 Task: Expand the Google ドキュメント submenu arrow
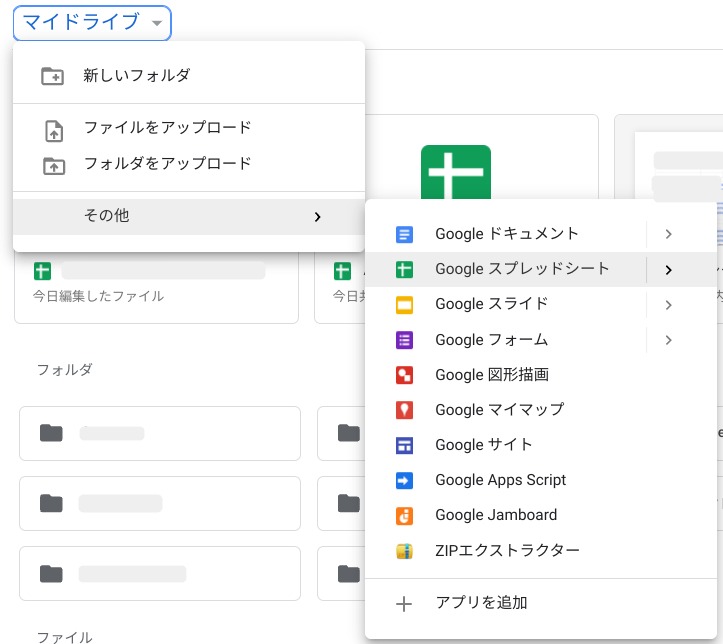coord(668,234)
